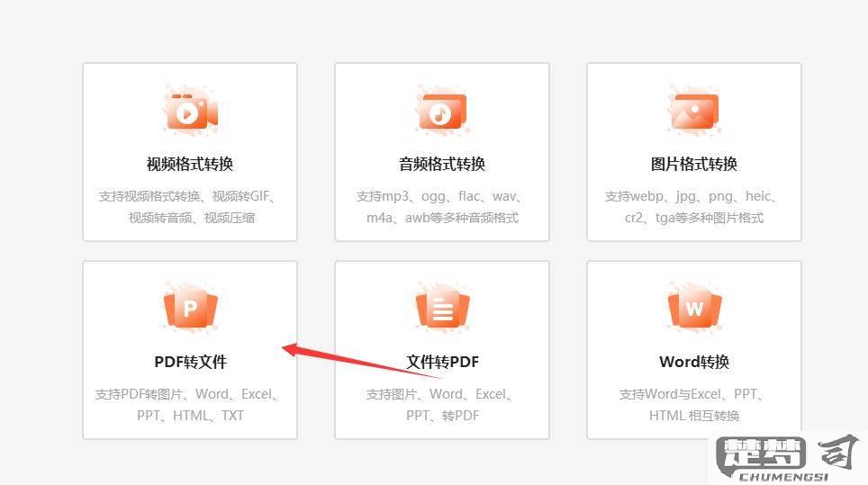Click the video camera icon
Image resolution: width=868 pixels, height=485 pixels.
point(190,112)
